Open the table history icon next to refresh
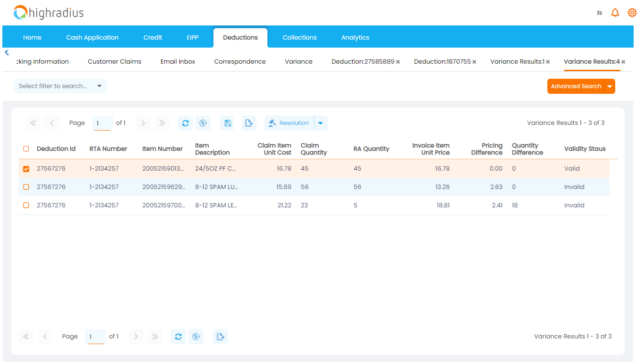644x362 pixels. click(x=203, y=123)
